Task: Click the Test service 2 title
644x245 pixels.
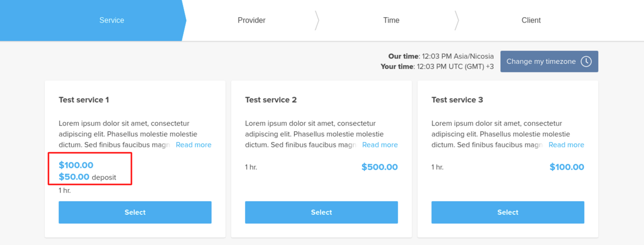Action: pos(270,100)
